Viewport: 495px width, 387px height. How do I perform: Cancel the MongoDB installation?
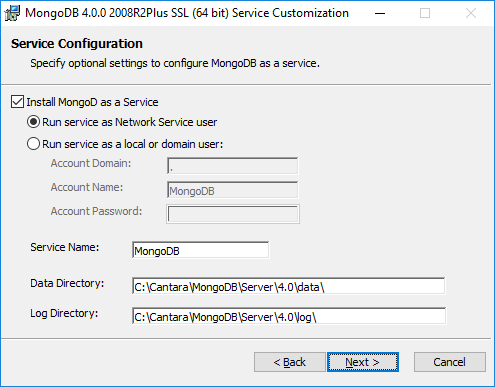pyautogui.click(x=450, y=362)
